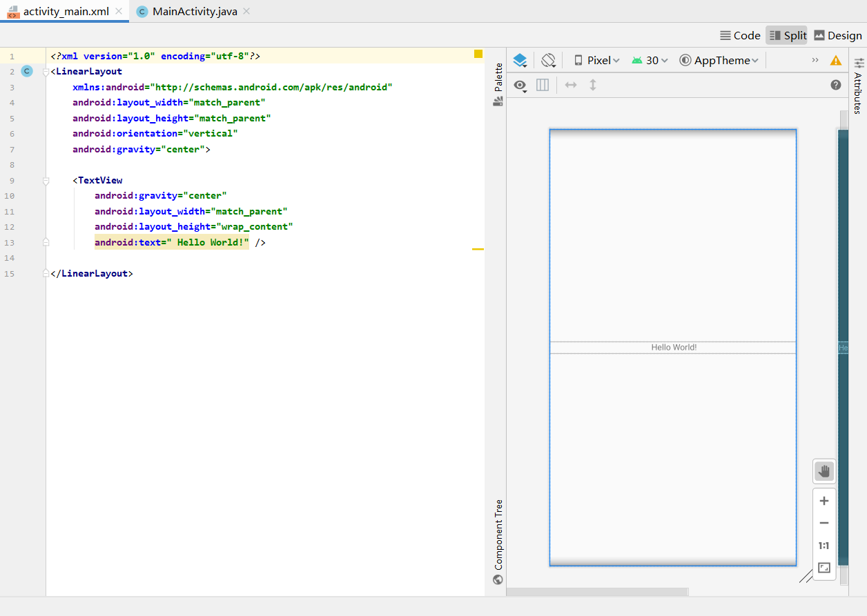
Task: Open the Attributes panel
Action: (858, 88)
